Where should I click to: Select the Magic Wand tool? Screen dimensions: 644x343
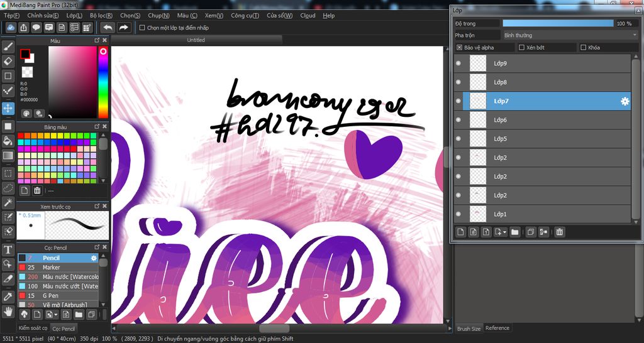pyautogui.click(x=8, y=202)
